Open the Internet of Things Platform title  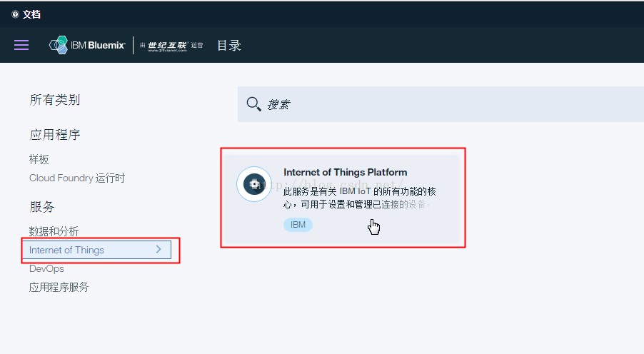coord(345,172)
